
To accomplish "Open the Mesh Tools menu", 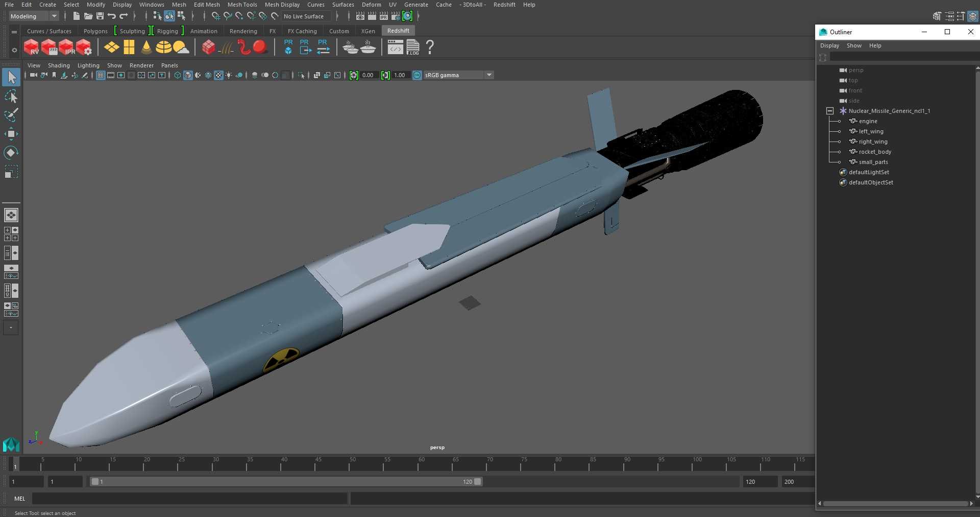I will pyautogui.click(x=242, y=5).
